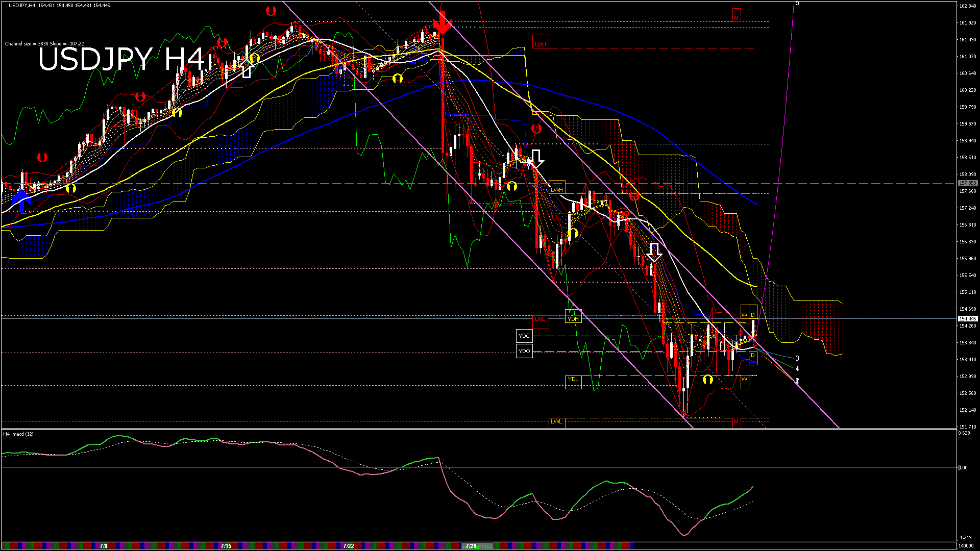Click USDJPY,H4 OHLC header text
This screenshot has width=980, height=551.
click(x=59, y=5)
